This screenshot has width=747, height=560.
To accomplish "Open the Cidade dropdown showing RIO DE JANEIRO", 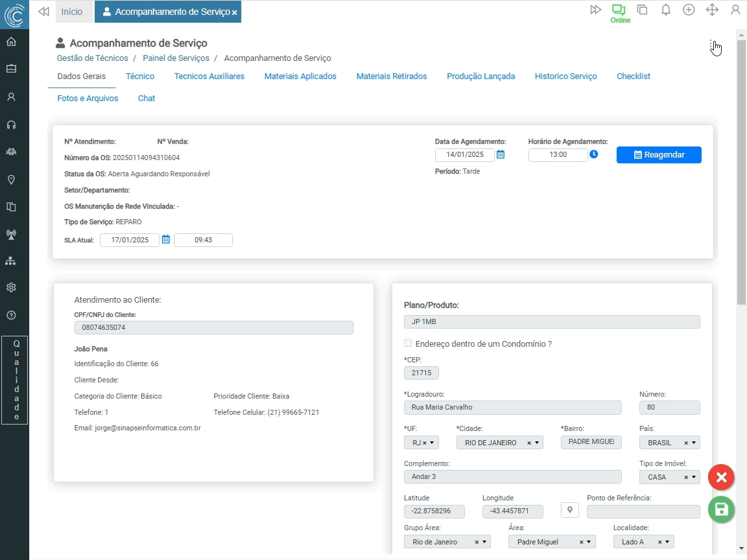I will coord(537,443).
